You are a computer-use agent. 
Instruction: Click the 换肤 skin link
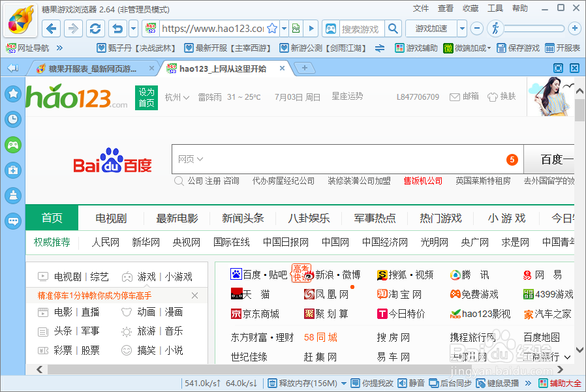point(502,97)
